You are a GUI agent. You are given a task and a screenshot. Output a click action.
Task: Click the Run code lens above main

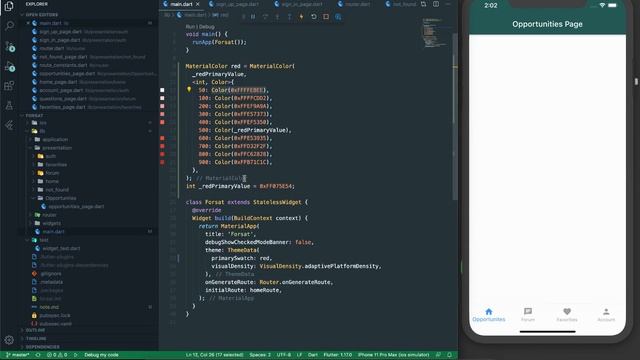click(190, 27)
